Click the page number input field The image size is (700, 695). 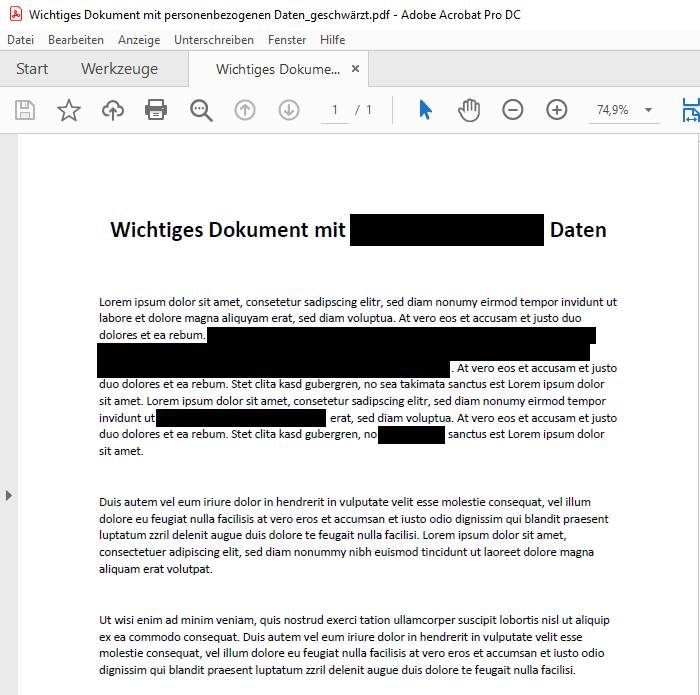334,110
